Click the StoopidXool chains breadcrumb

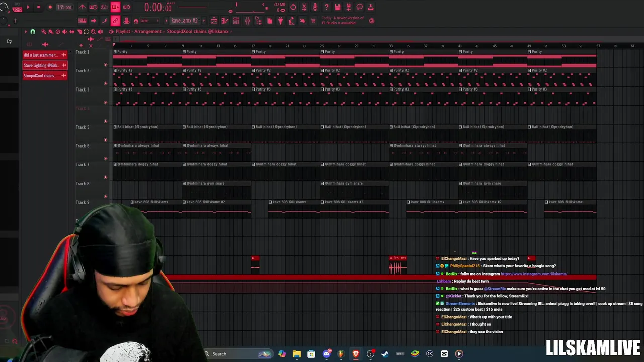[x=198, y=31]
